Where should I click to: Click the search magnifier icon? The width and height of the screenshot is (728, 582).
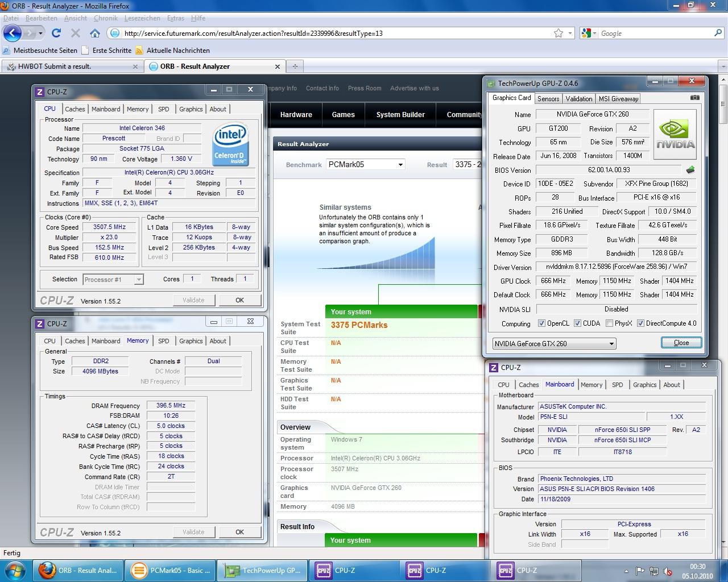(718, 33)
